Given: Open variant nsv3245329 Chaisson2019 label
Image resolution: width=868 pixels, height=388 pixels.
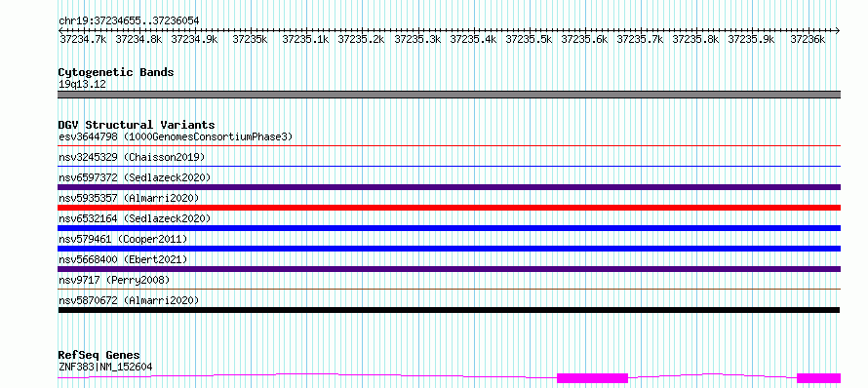Looking at the screenshot, I should click(132, 157).
